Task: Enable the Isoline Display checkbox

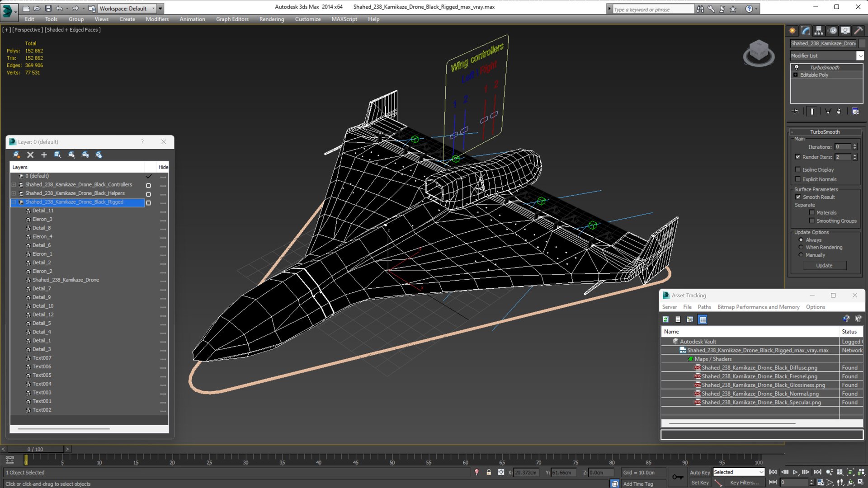Action: tap(798, 170)
